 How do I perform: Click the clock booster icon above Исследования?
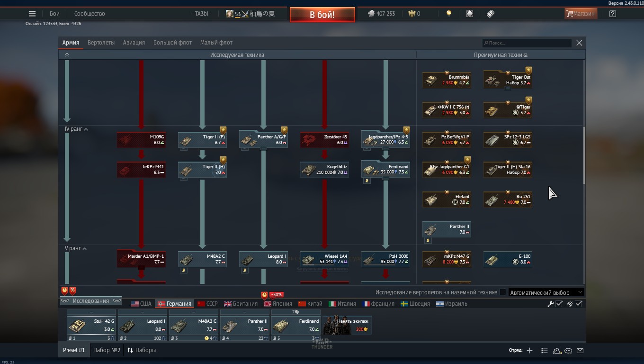(x=64, y=291)
